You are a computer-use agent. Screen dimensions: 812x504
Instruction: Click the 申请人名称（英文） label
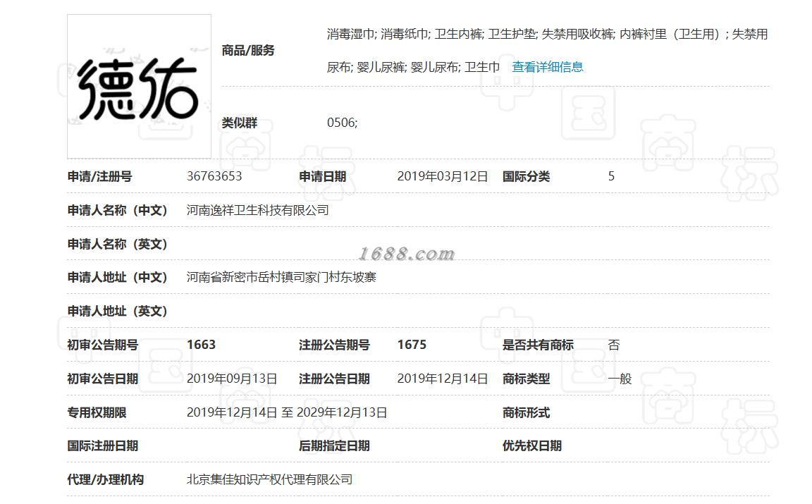(118, 245)
